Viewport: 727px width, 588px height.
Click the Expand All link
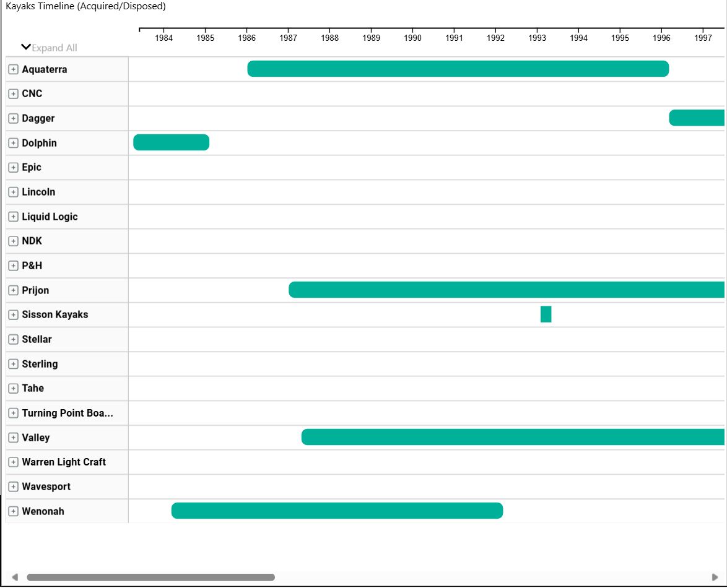click(x=54, y=48)
